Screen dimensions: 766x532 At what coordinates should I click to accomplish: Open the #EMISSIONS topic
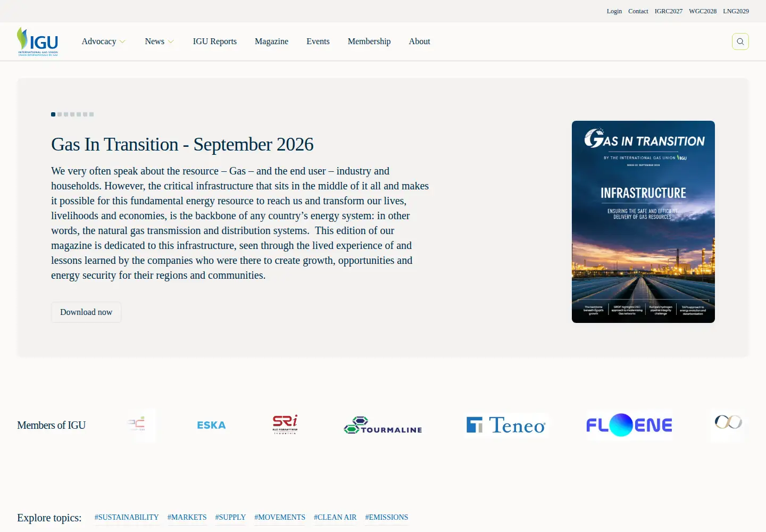[387, 517]
